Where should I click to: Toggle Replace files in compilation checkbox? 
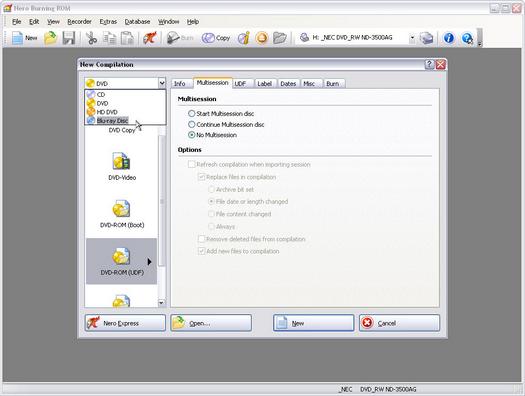pyautogui.click(x=201, y=177)
